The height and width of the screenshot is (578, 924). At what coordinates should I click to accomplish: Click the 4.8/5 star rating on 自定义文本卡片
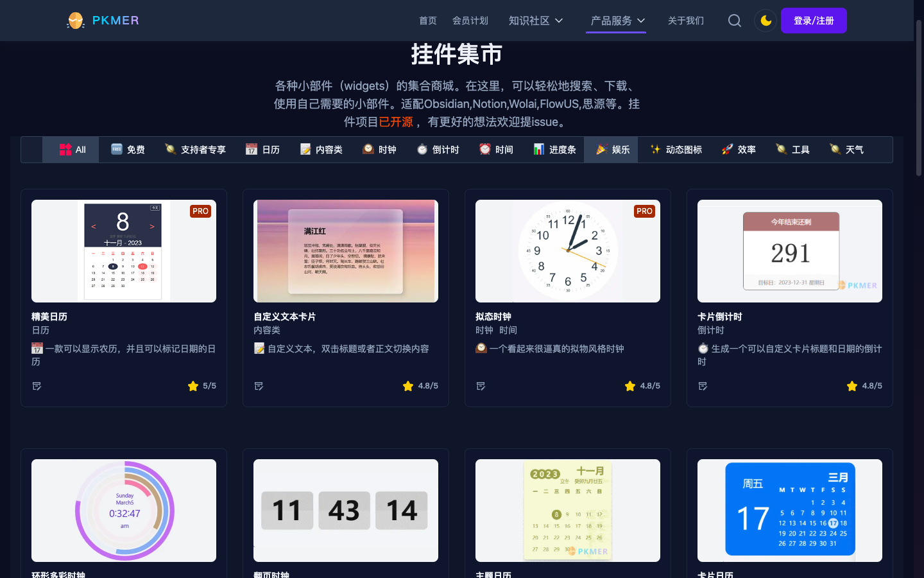pos(420,386)
